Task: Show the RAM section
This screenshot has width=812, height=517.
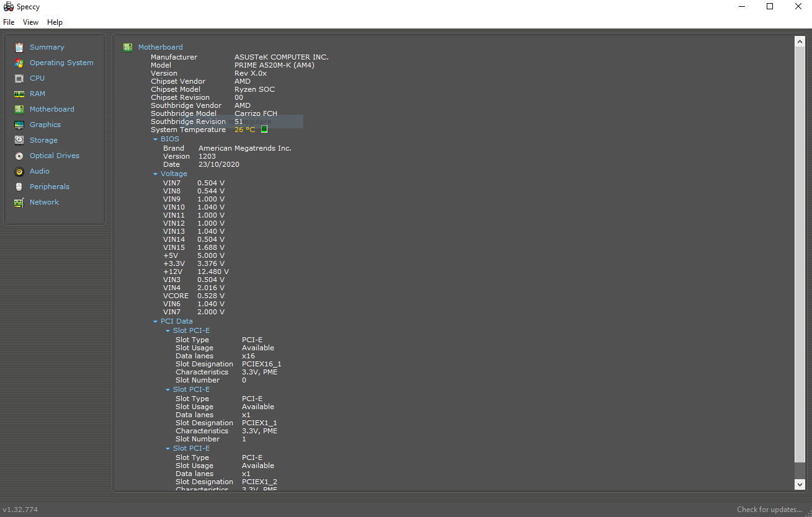Action: (x=37, y=94)
